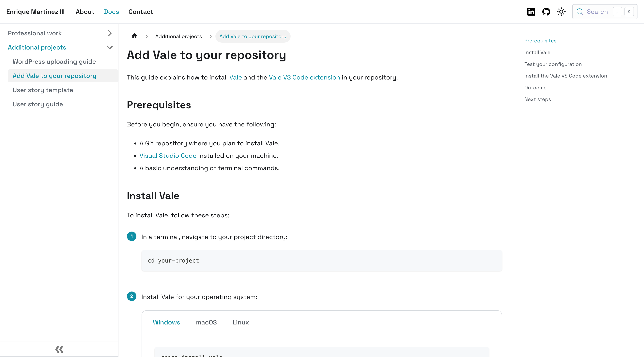The width and height of the screenshot is (644, 357).
Task: Open the GitHub profile icon
Action: coord(546,12)
